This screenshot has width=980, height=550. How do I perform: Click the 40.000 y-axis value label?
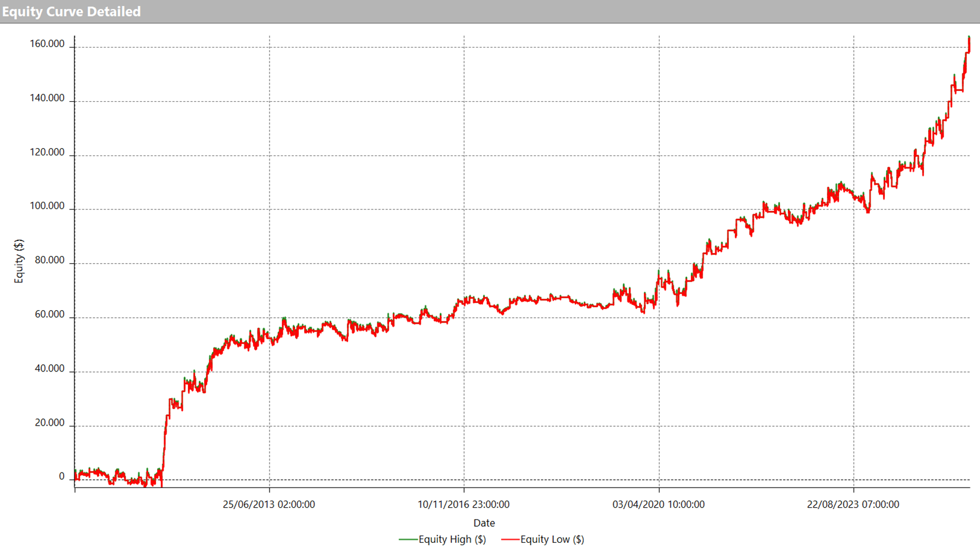49,368
